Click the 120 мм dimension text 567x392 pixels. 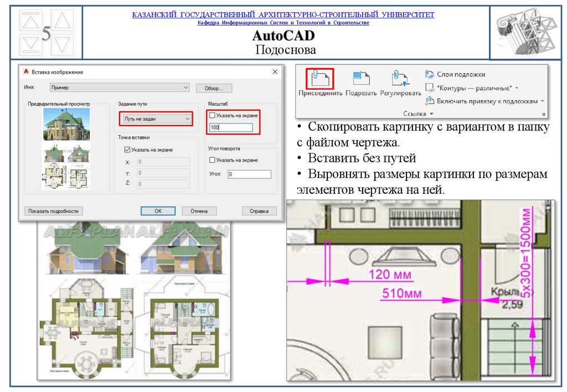coord(390,275)
